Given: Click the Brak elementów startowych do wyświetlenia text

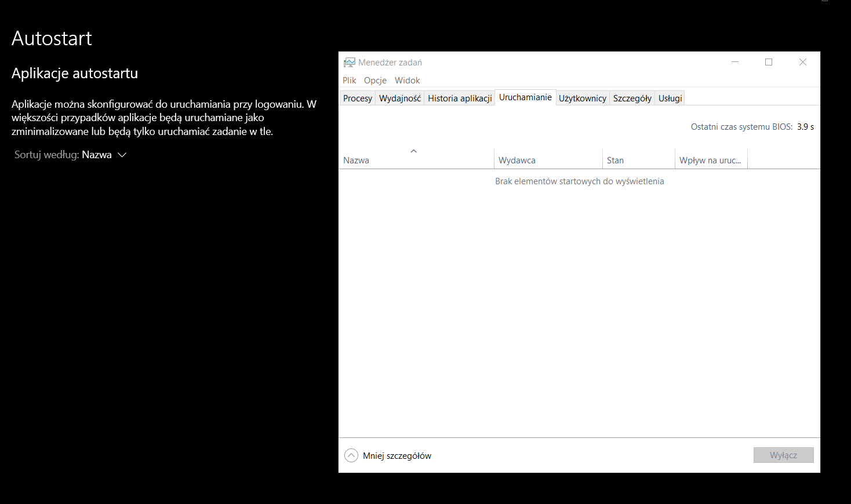Looking at the screenshot, I should coord(580,181).
